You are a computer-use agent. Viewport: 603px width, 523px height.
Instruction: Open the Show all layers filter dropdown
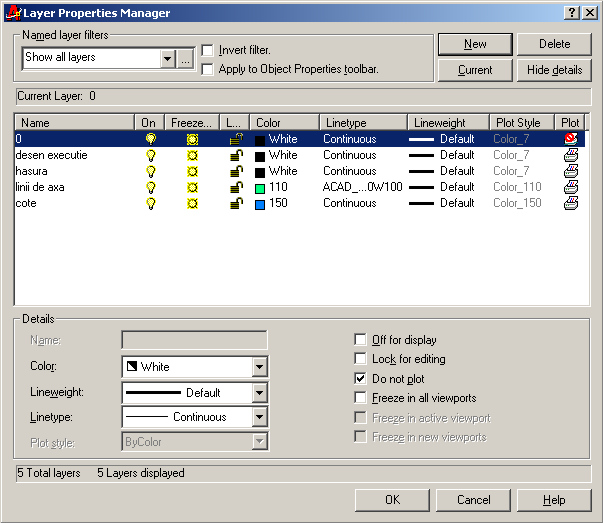pyautogui.click(x=168, y=59)
